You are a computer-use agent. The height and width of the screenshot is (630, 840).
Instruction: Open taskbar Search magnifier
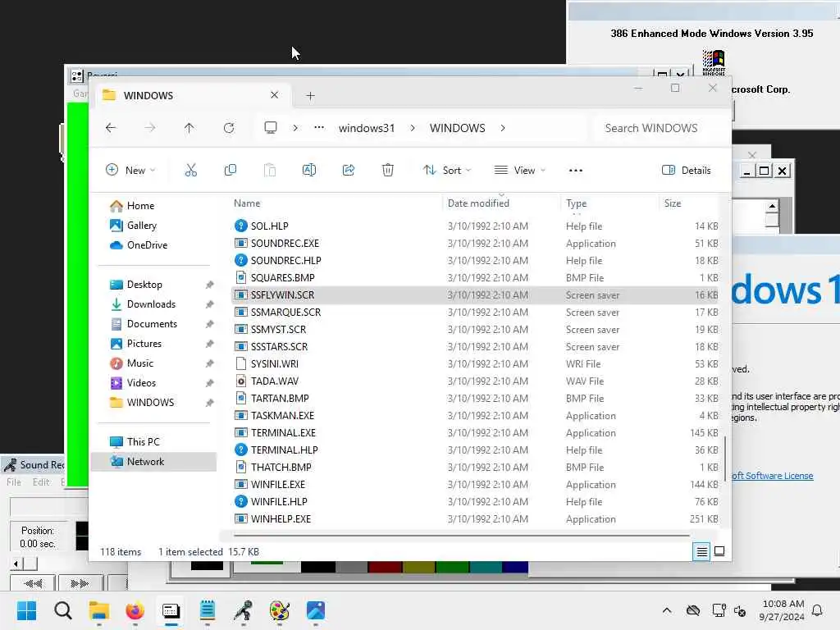coord(62,610)
